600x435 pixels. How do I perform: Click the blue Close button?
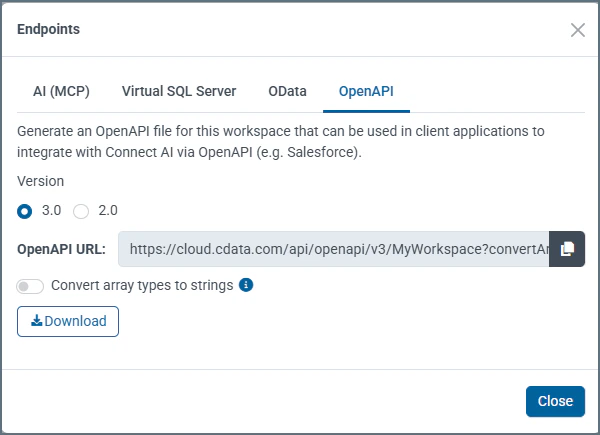coord(555,401)
